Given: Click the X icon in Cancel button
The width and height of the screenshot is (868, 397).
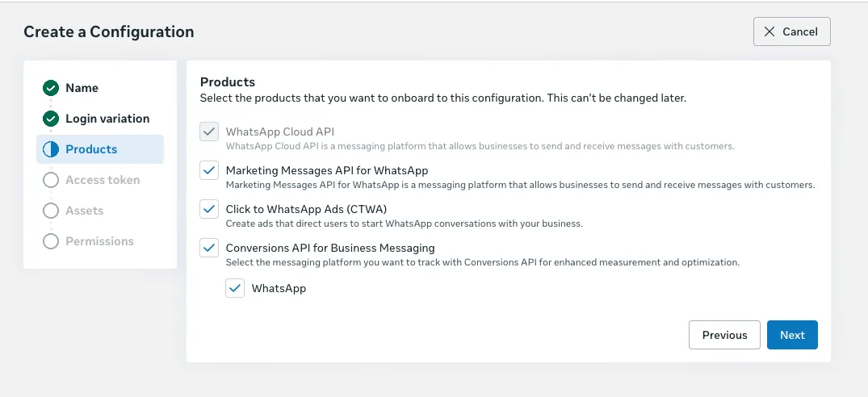Looking at the screenshot, I should pos(769,31).
